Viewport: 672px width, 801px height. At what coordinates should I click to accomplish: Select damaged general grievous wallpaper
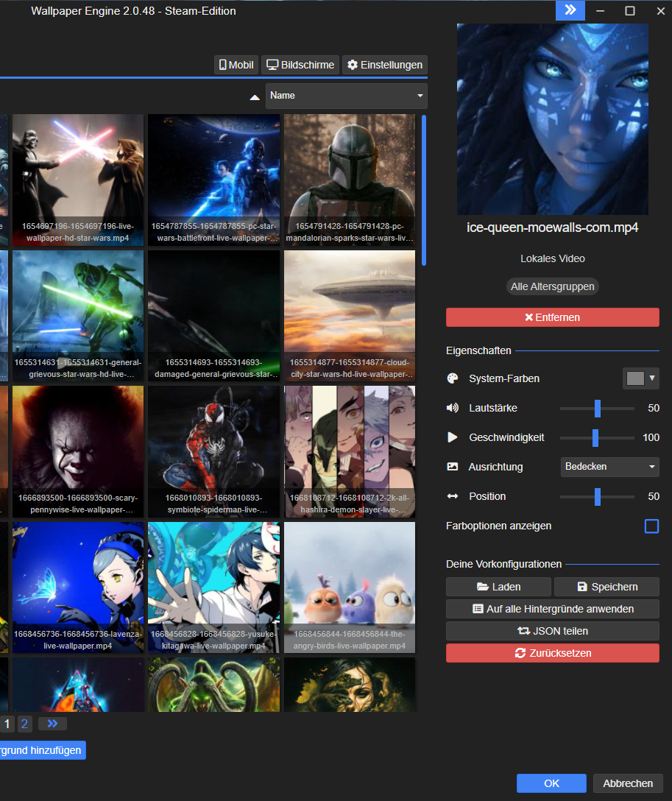214,316
